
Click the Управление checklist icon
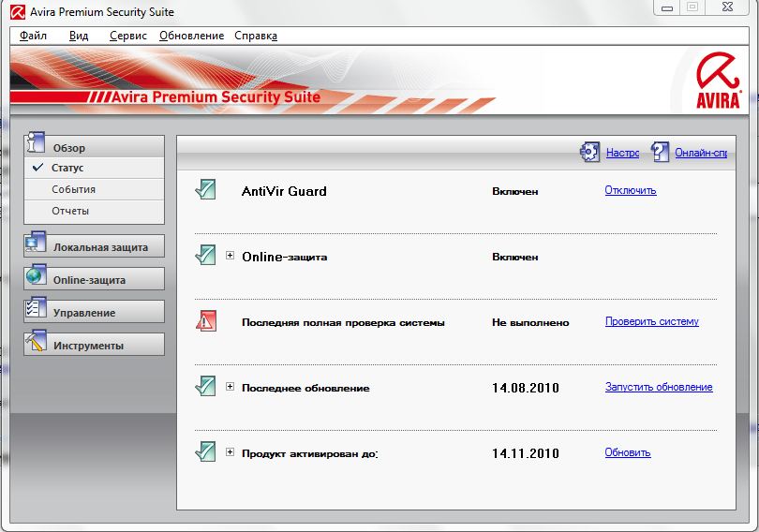coord(36,308)
